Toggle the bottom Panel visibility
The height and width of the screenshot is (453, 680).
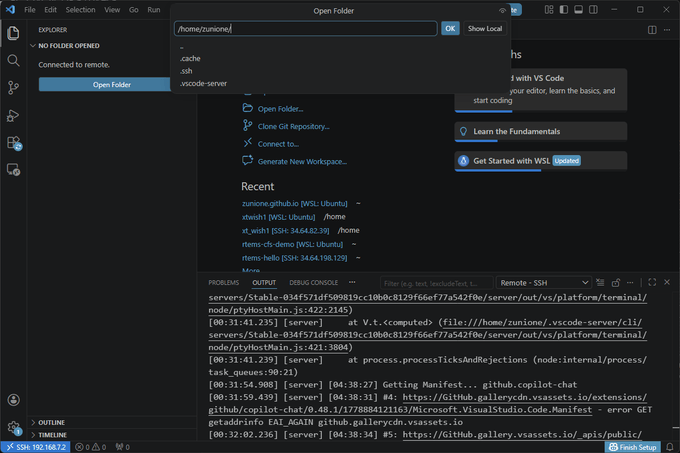pyautogui.click(x=579, y=10)
